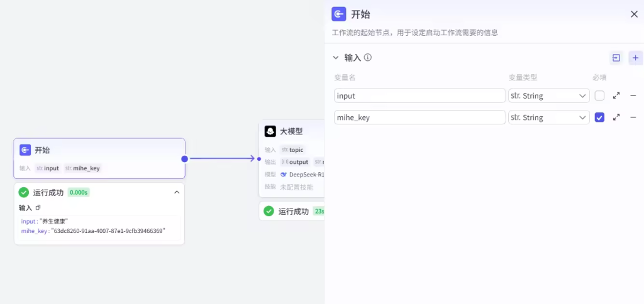Collapse the 运行成功 result of 开始 node
This screenshot has height=304, width=644.
tap(177, 192)
